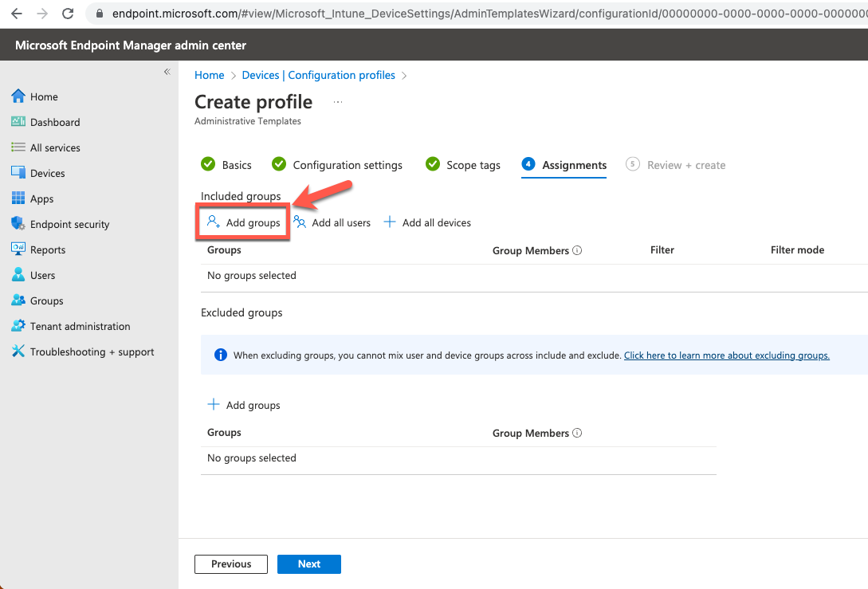
Task: Click info icon beside included Group Members
Action: [x=577, y=250]
